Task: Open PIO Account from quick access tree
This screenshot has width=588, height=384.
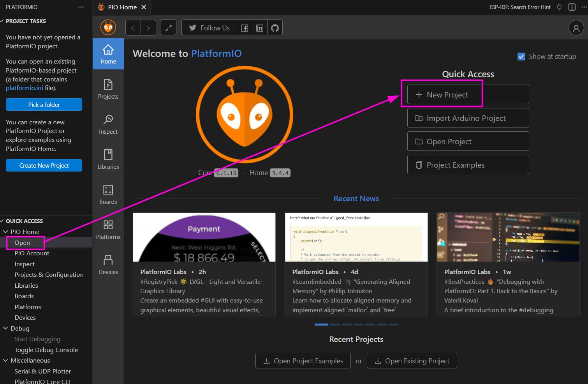Action: (x=32, y=253)
